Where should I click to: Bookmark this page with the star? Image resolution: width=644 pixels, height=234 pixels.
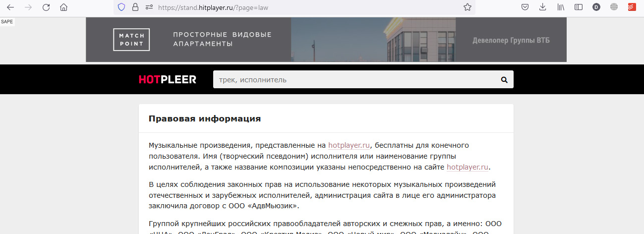click(467, 7)
